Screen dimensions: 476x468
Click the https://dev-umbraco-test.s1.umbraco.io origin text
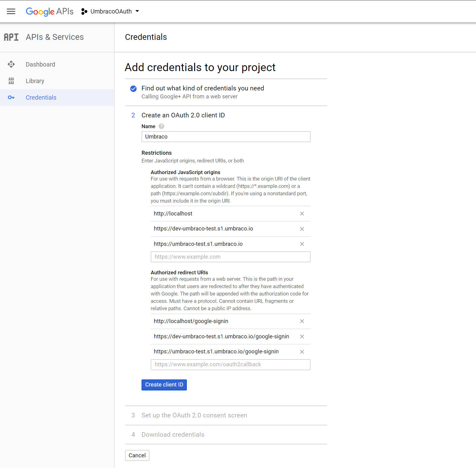point(203,229)
